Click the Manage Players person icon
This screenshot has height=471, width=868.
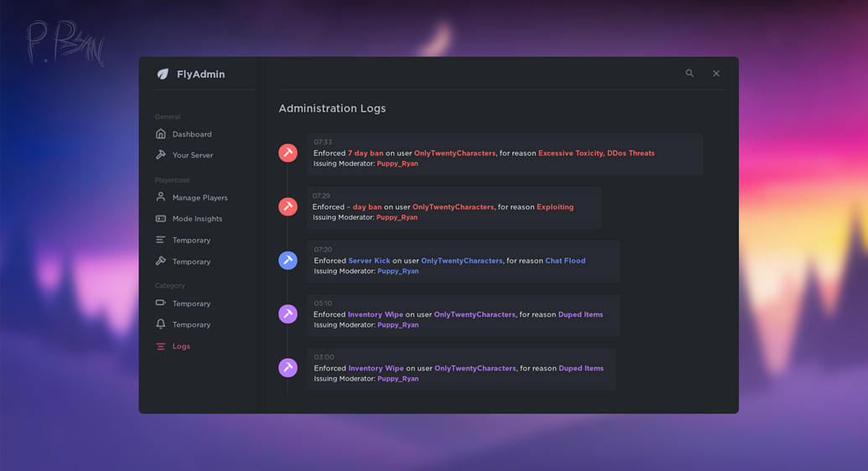[x=160, y=197]
